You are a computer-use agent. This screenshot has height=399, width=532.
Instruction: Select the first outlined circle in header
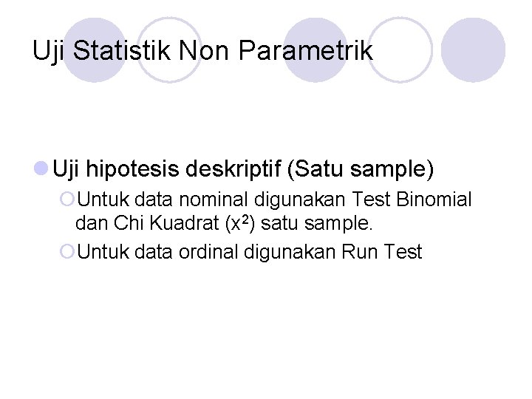(170, 50)
